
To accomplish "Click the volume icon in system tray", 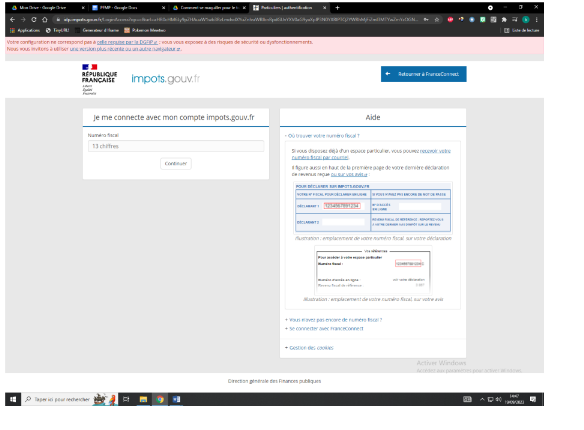I will [498, 399].
